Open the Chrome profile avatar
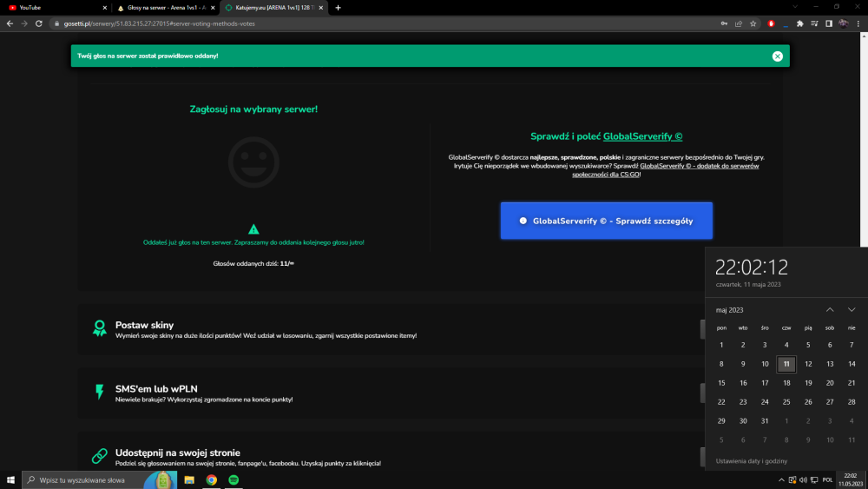The height and width of the screenshot is (489, 868). tap(843, 23)
